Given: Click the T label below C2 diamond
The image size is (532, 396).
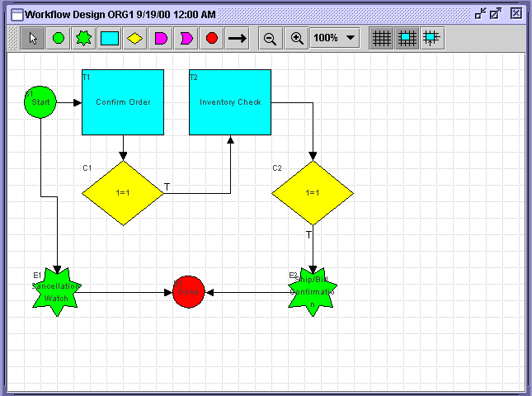Looking at the screenshot, I should [x=308, y=235].
